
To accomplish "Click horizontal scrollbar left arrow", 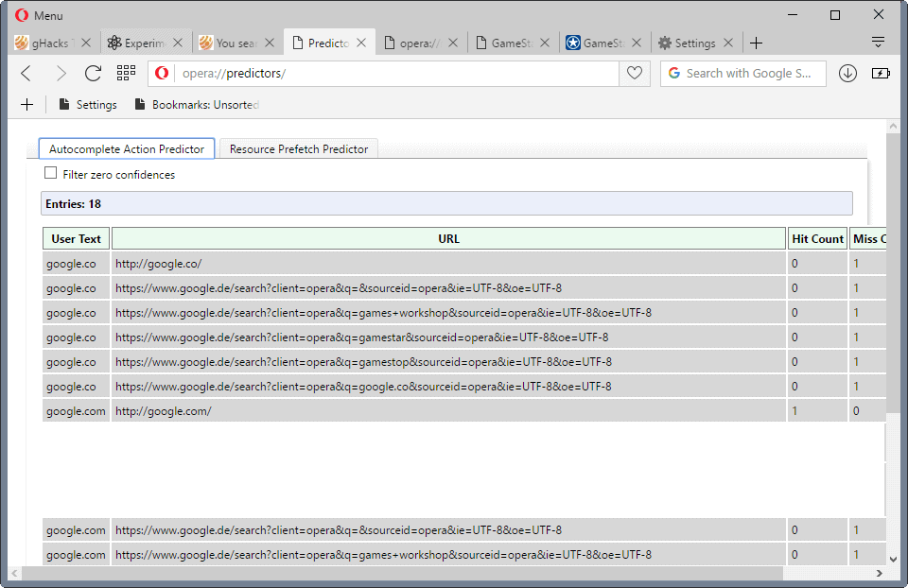I will [15, 573].
